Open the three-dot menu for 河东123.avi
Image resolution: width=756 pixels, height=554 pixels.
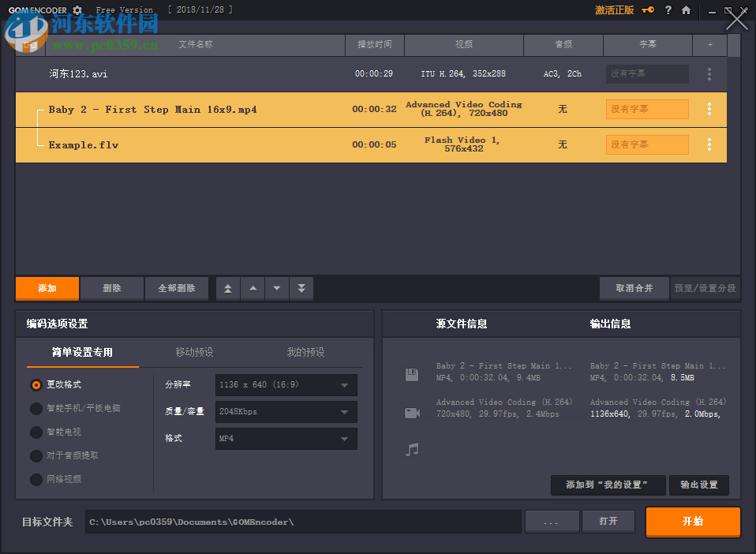pos(709,74)
